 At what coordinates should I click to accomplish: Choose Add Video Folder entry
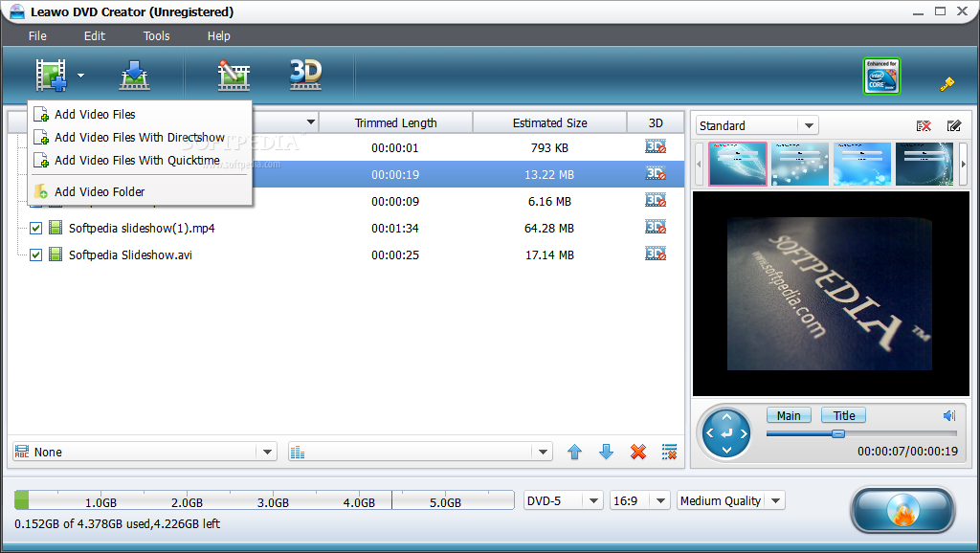[100, 192]
